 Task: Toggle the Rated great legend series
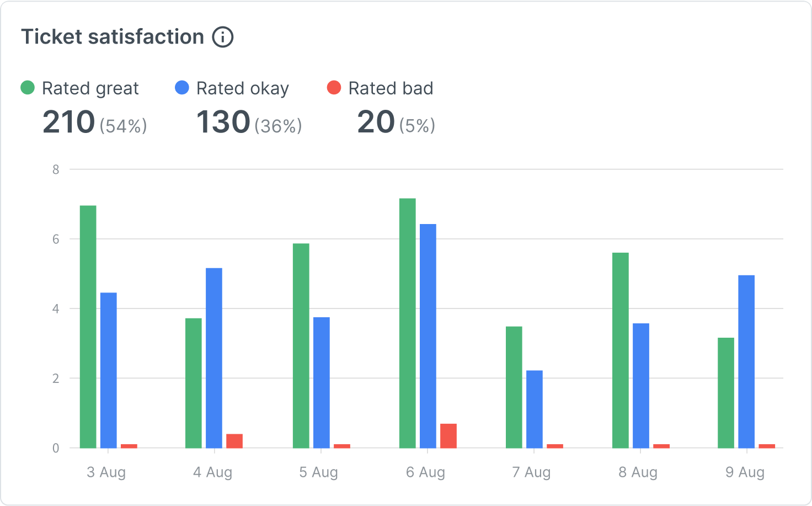coord(90,88)
